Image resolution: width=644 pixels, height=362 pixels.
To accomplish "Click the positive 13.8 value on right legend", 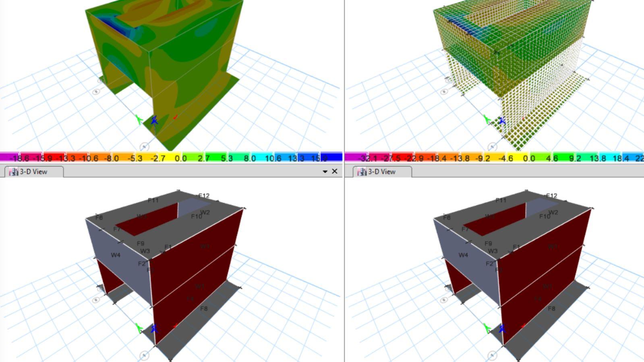I will (x=598, y=158).
